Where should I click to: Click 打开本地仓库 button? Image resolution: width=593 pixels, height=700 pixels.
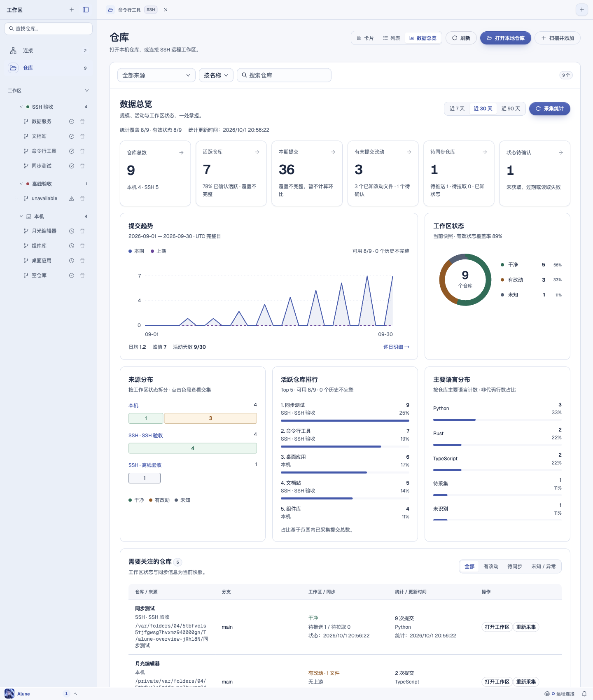tap(506, 38)
